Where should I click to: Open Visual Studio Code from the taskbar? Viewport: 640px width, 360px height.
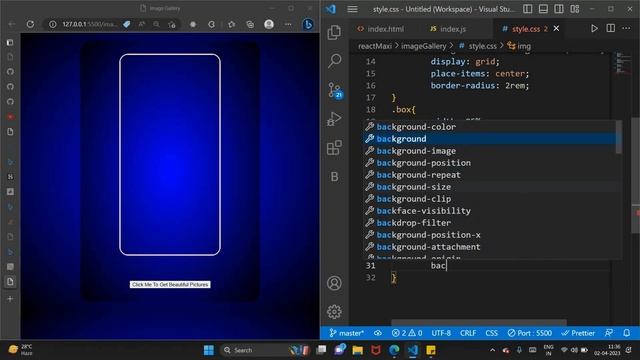(413, 350)
